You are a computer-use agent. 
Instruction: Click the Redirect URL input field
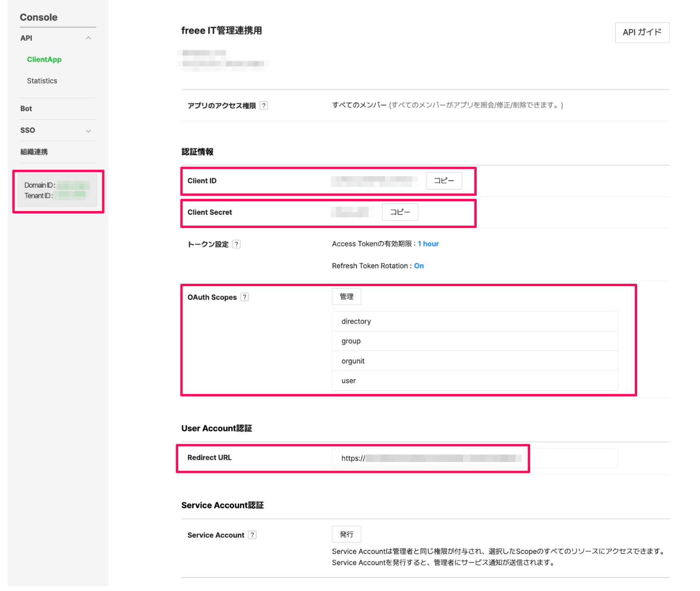[x=475, y=458]
